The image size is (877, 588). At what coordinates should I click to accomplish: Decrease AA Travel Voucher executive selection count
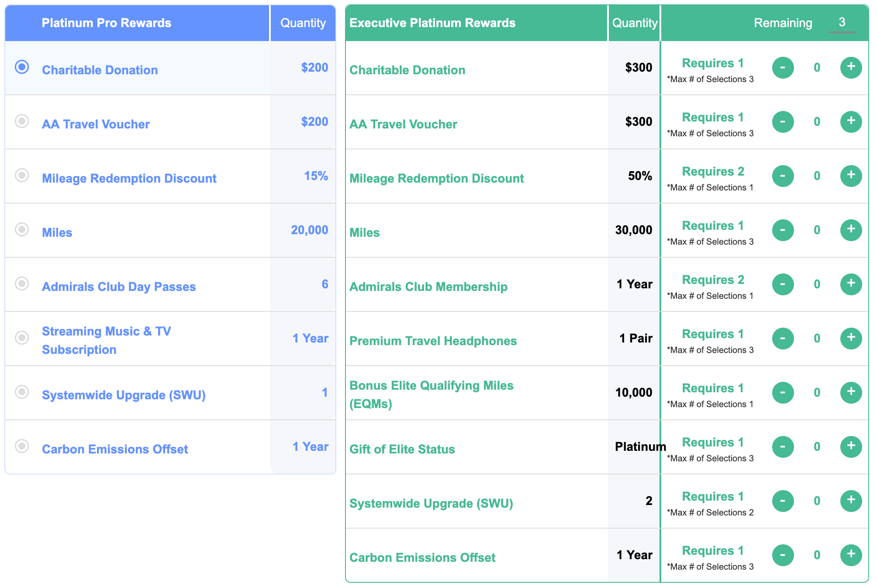783,122
